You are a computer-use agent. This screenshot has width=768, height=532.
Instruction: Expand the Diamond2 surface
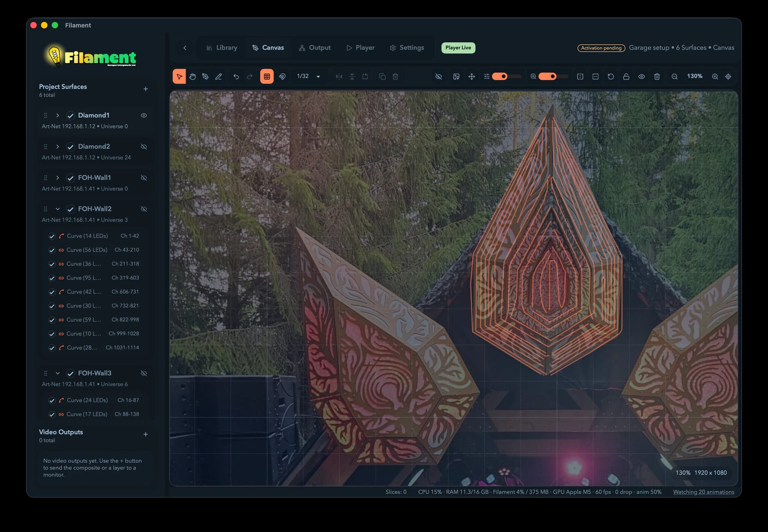[x=58, y=146]
